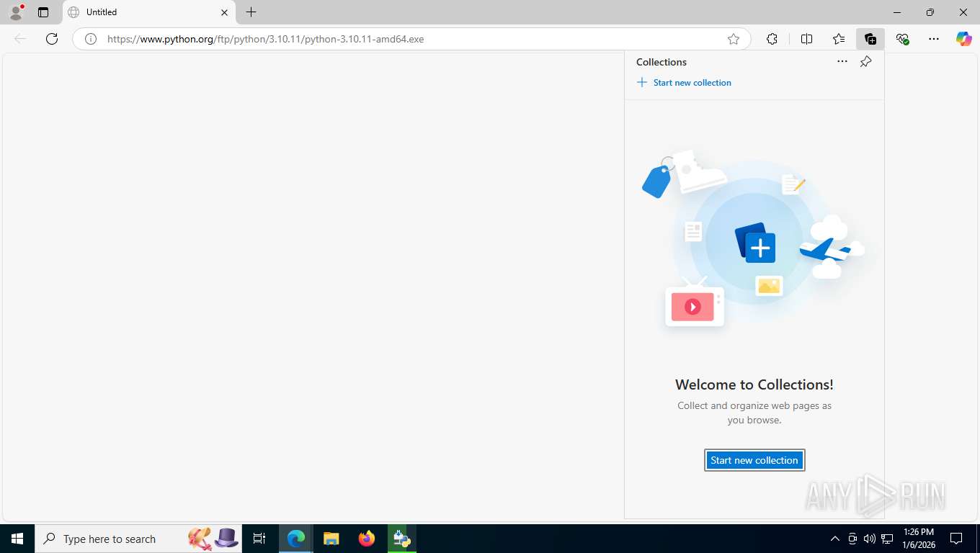
Task: Open the Windows Start menu
Action: [17, 539]
